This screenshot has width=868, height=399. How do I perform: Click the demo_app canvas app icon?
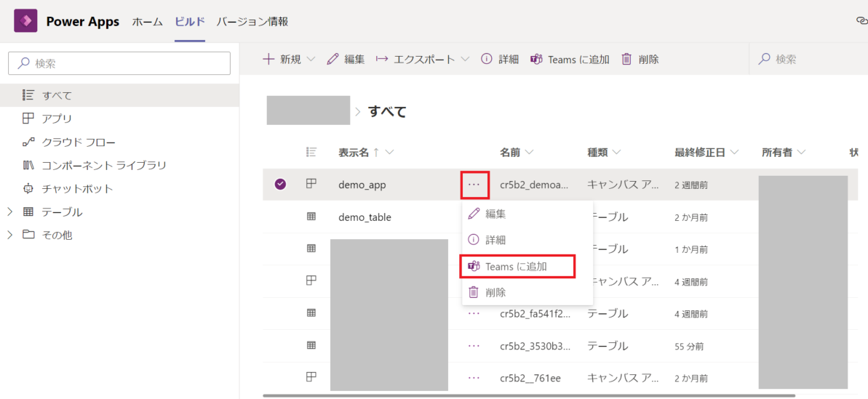click(311, 185)
